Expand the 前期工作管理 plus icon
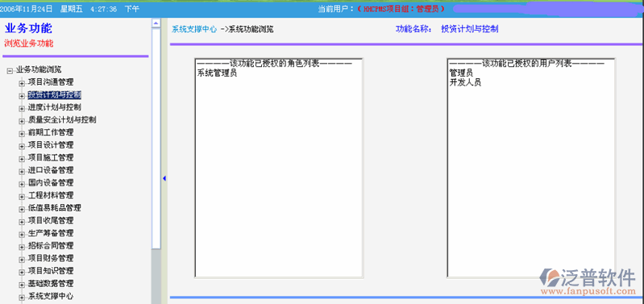 (x=22, y=134)
